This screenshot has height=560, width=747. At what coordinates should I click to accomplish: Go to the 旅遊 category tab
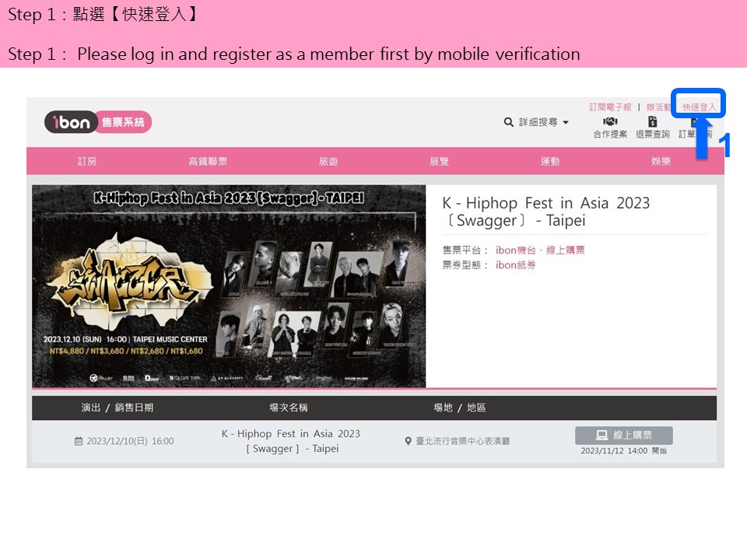tap(328, 161)
